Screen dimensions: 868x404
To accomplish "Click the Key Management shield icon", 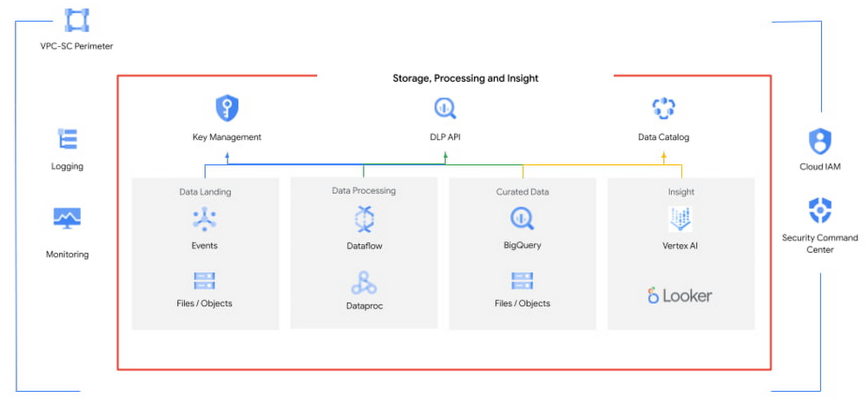I will coord(227,108).
